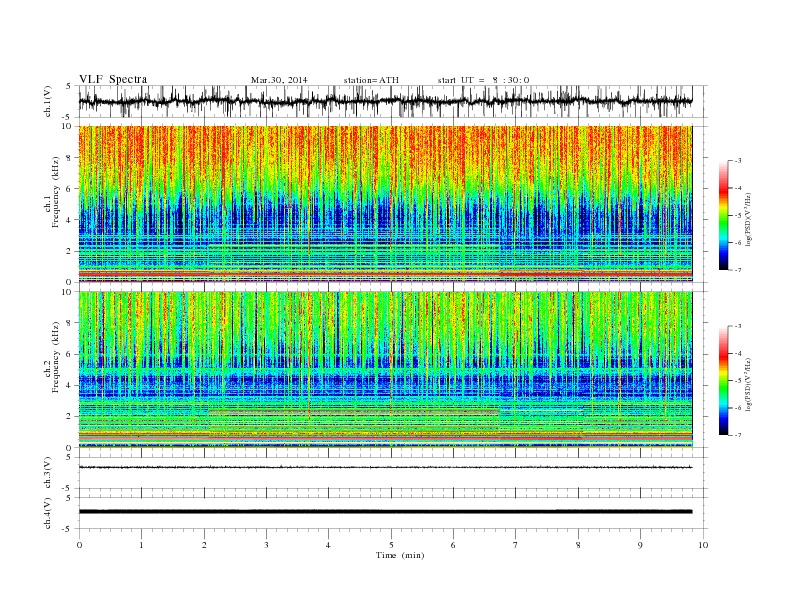Click the "8" kHz tick of the ch.1 spectrogram

point(69,158)
